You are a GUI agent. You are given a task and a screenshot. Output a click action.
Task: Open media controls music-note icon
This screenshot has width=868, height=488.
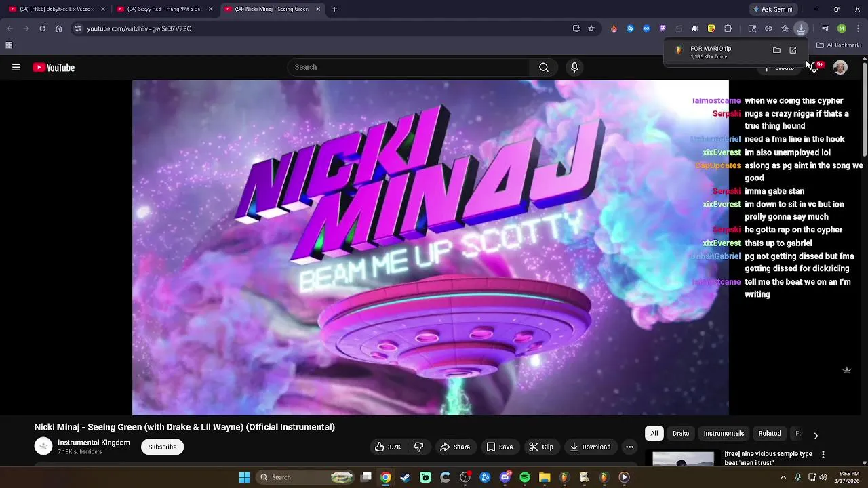click(x=825, y=28)
